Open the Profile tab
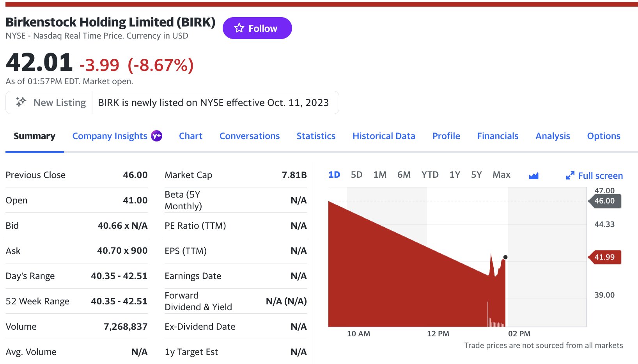Screen dimensions: 638x364 coord(446,136)
